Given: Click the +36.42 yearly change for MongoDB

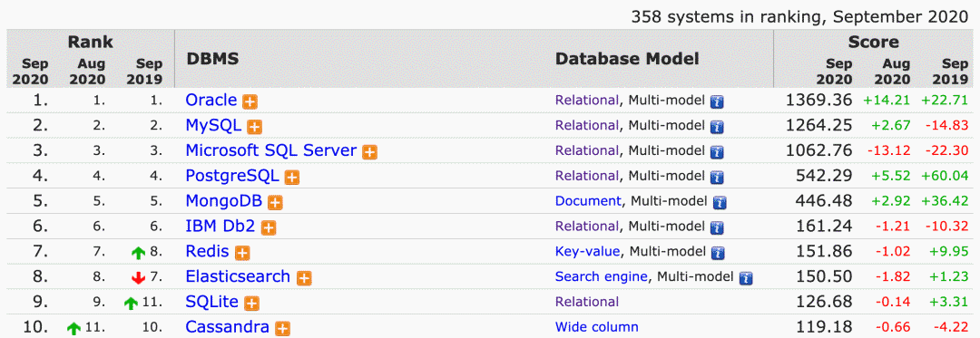Looking at the screenshot, I should click(945, 201).
